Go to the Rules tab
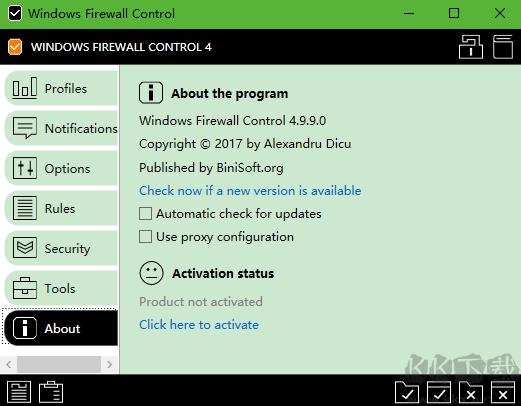This screenshot has height=406, width=521. click(61, 208)
